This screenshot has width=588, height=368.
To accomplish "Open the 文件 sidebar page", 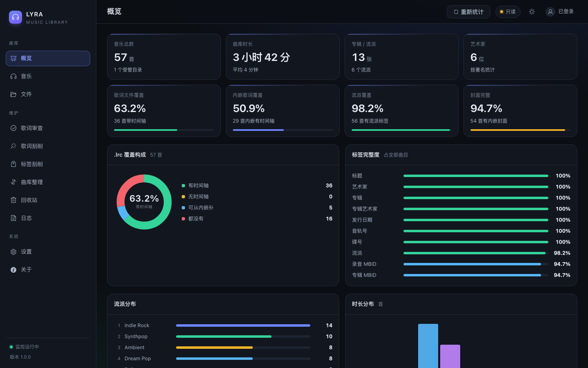I will pos(48,94).
